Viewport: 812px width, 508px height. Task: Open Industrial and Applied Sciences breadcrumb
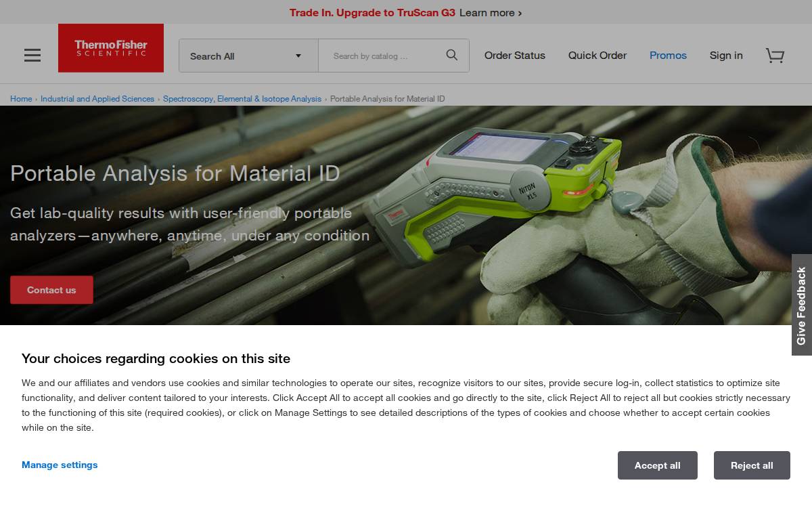click(97, 99)
